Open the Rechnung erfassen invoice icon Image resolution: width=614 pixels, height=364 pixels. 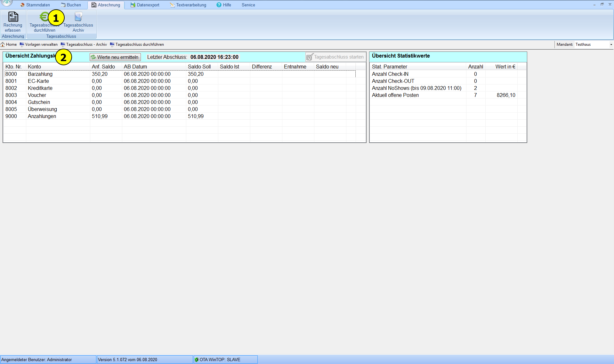tap(13, 17)
